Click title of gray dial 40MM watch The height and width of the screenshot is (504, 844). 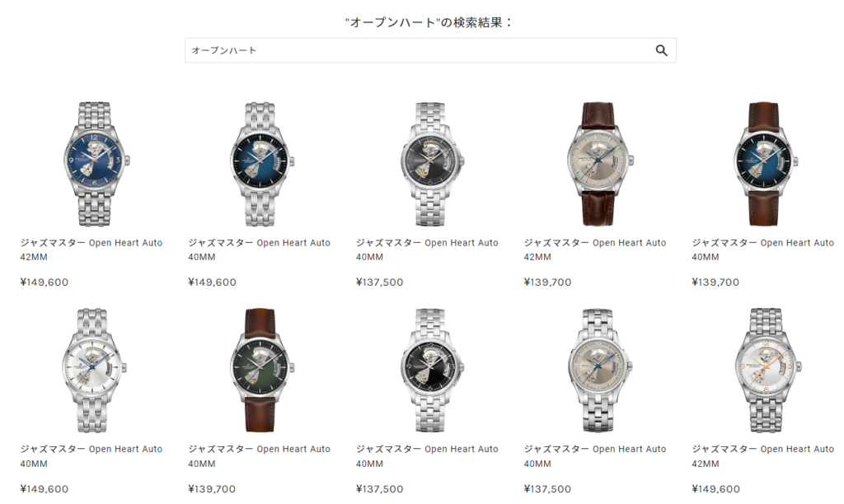(x=428, y=250)
